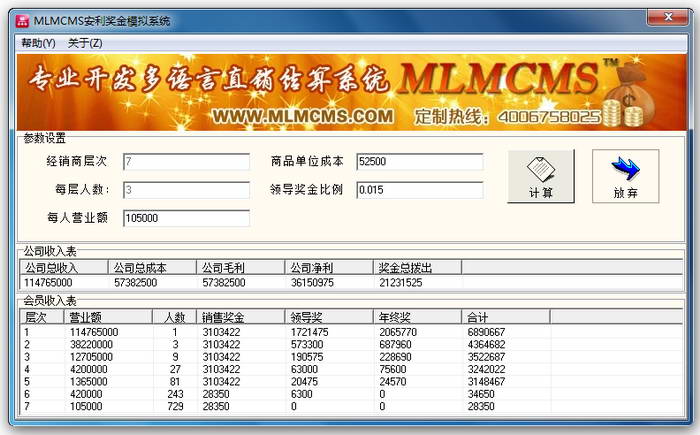The image size is (700, 435).
Task: Click the 每层人数 input field
Action: tap(187, 190)
